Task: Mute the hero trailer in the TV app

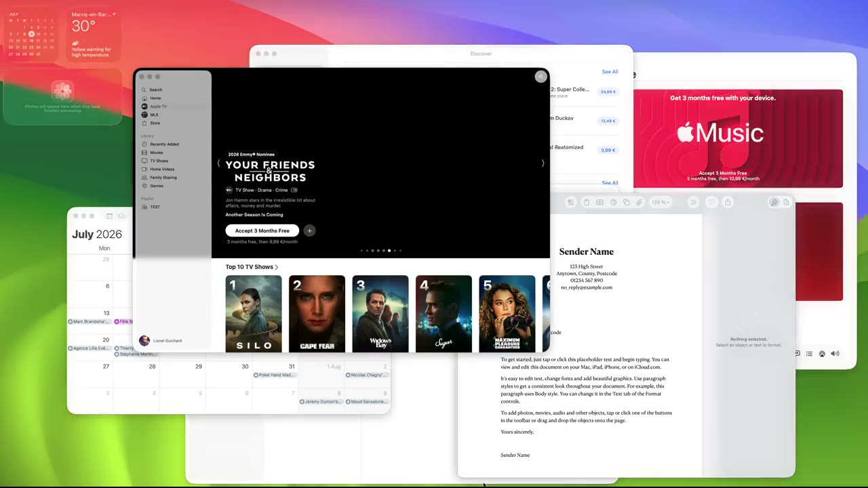Action: click(x=540, y=77)
